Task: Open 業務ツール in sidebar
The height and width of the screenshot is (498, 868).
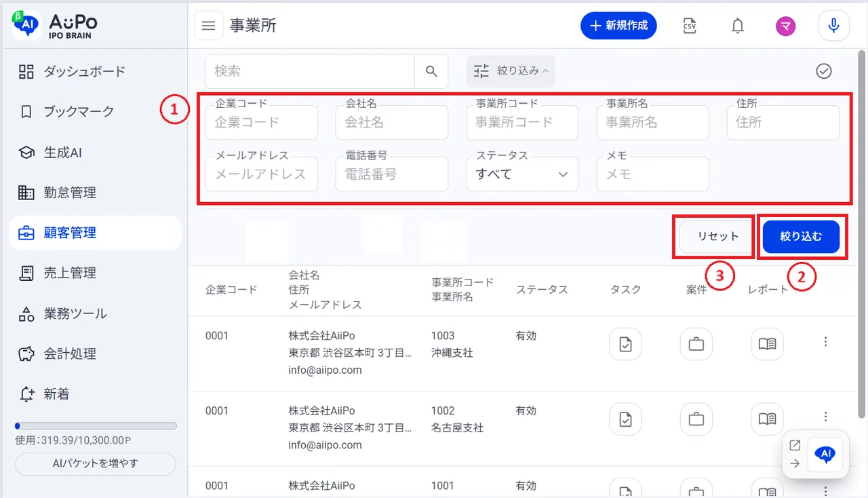Action: (95, 313)
